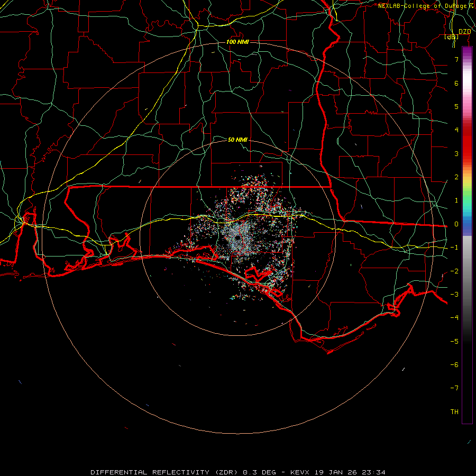Click the "3" value on the color scale
Screen dimensions: 476x476
click(456, 153)
